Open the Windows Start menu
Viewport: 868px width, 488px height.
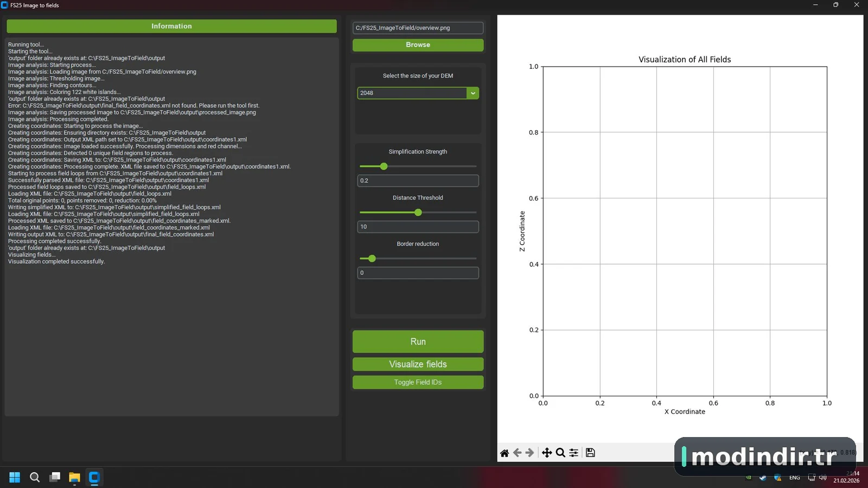point(15,477)
